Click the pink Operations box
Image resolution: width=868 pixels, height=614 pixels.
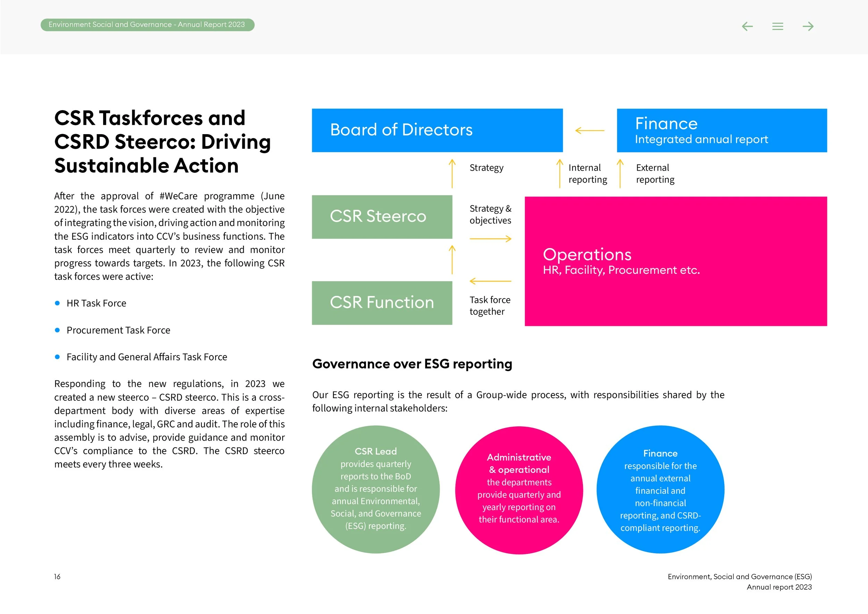[676, 261]
